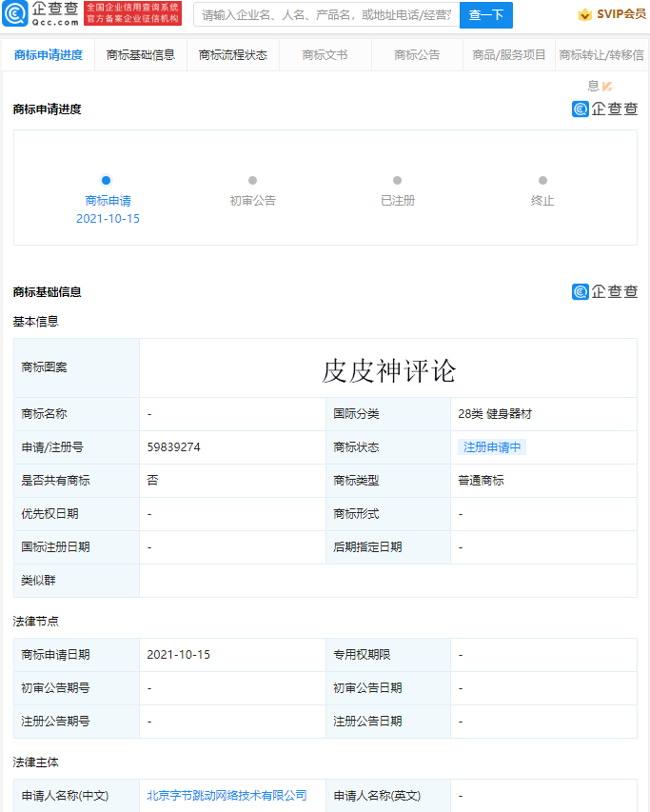Click the 商标申请日期 value 2021-10-15

(x=179, y=655)
